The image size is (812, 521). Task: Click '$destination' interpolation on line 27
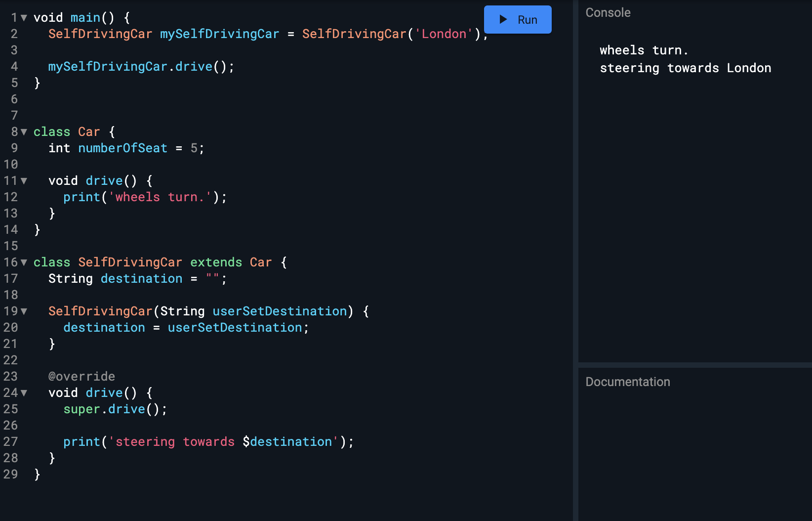click(287, 442)
